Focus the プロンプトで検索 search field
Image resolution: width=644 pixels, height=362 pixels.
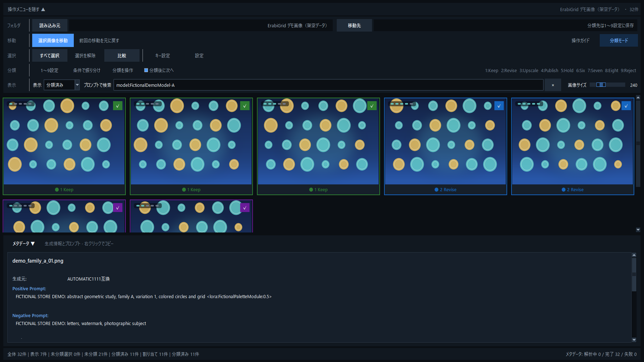[328, 85]
